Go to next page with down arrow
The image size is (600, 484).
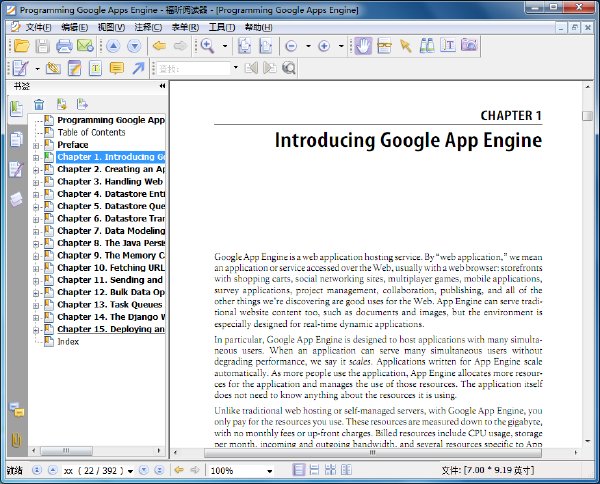tap(134, 46)
